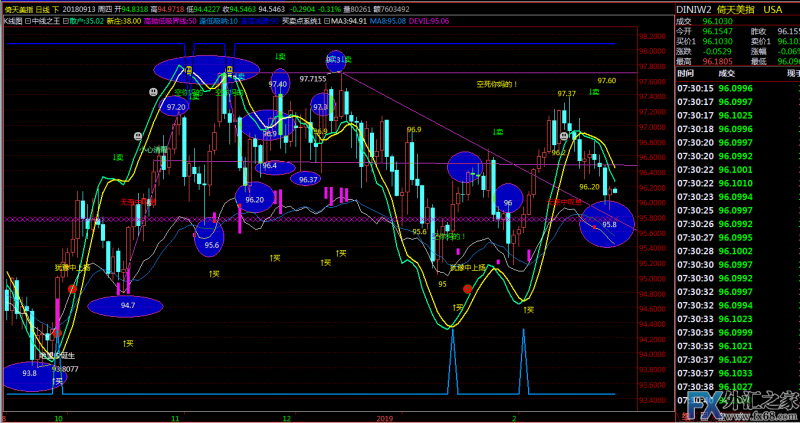Select the blue ellipse labeled 93.8
The image size is (800, 423).
tap(31, 376)
